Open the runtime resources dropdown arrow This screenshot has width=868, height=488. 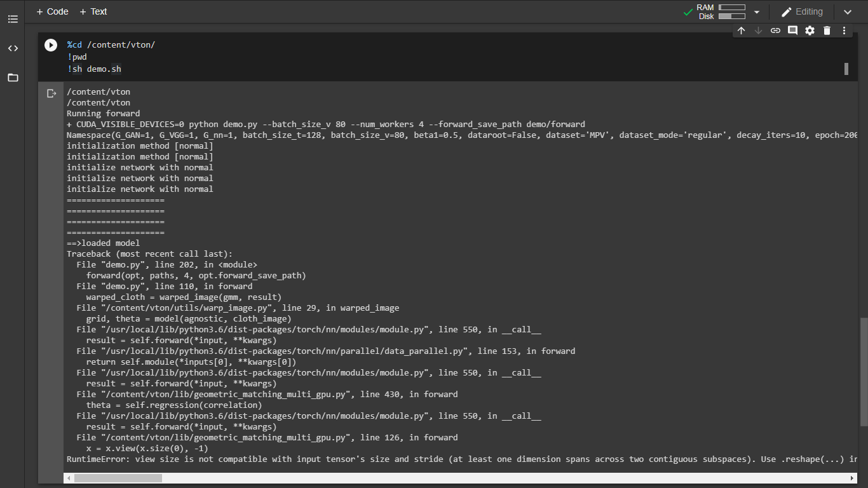click(x=756, y=11)
